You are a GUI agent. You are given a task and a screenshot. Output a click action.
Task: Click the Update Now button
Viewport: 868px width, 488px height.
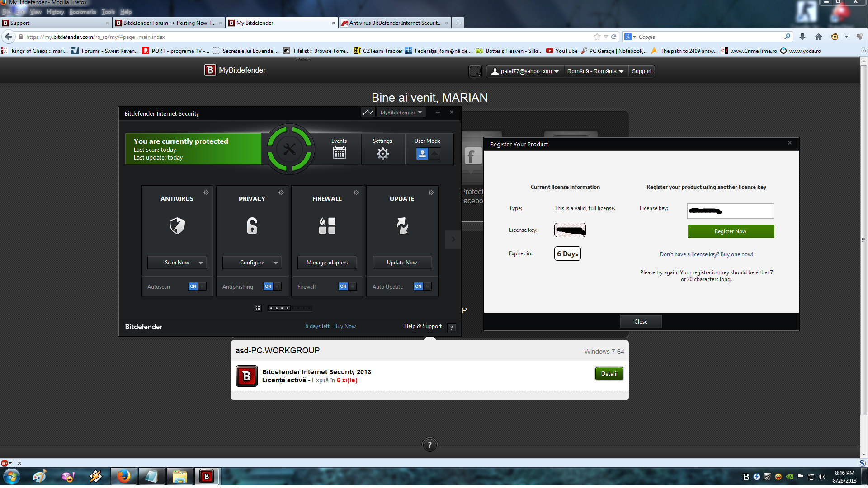402,263
